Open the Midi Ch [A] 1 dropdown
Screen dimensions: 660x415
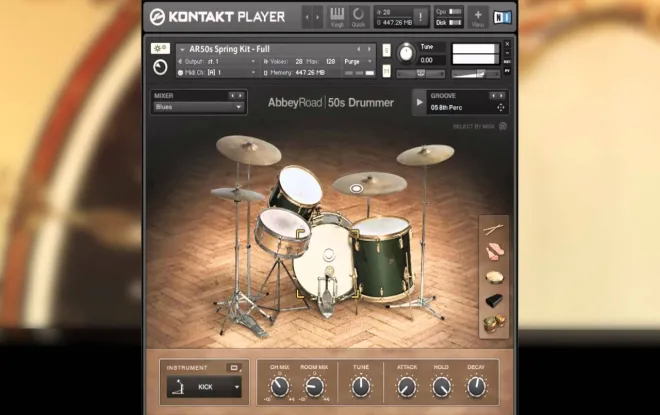pyautogui.click(x=217, y=73)
